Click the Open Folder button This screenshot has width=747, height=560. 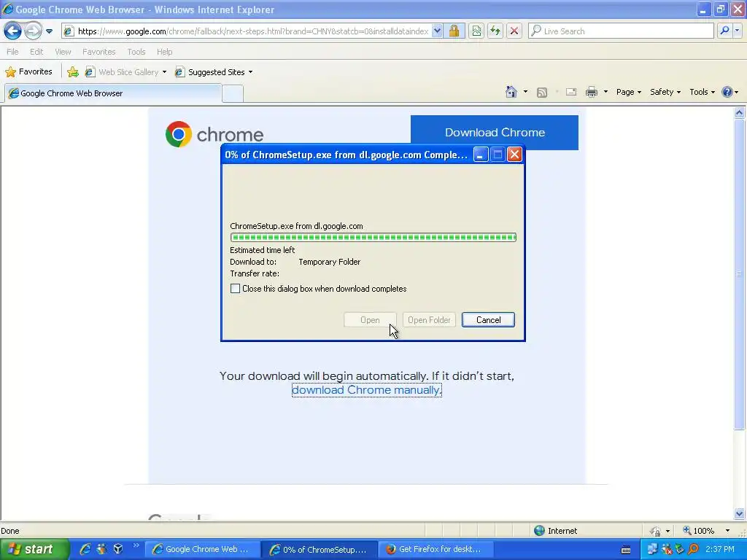click(x=429, y=320)
